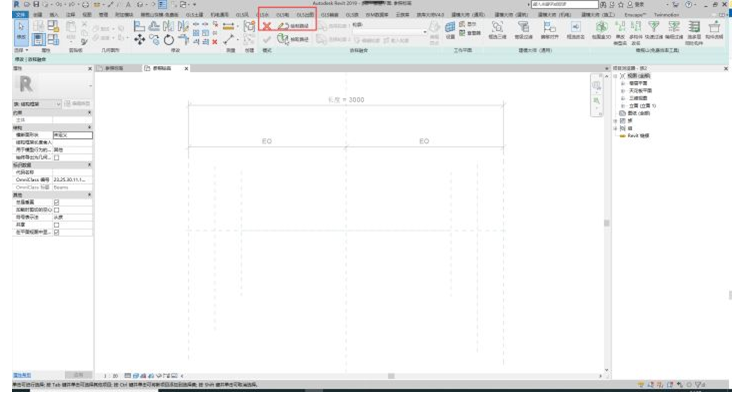Image resolution: width=744 pixels, height=396 pixels.
Task: Cancel sweep edit with the red X
Action: tap(267, 26)
